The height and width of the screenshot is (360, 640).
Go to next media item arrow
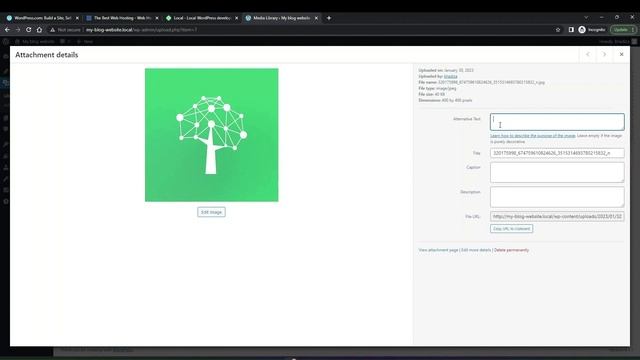[x=604, y=54]
